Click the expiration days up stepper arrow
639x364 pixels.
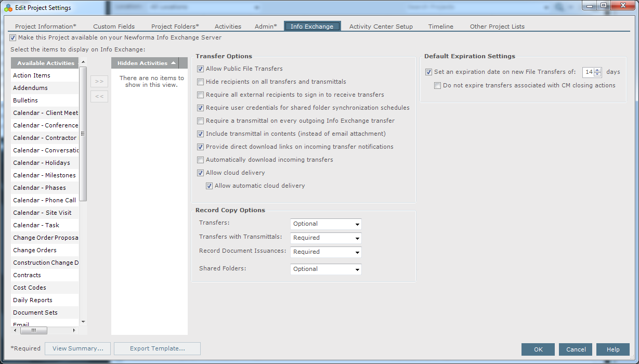(x=597, y=70)
